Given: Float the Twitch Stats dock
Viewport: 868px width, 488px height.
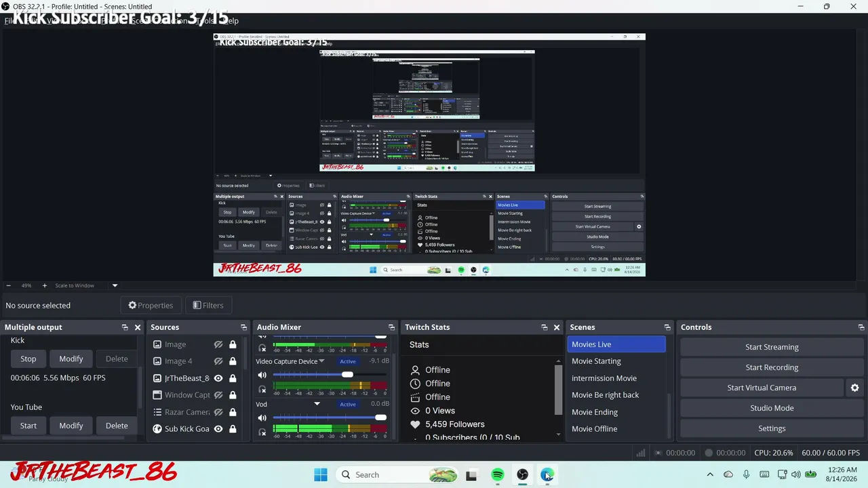Looking at the screenshot, I should [544, 327].
